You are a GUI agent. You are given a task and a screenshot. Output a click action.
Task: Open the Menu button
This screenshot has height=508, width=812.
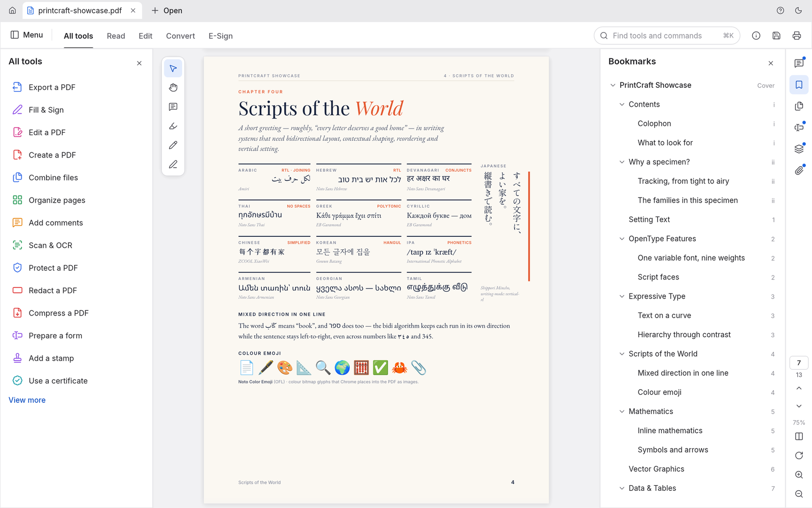(x=27, y=35)
